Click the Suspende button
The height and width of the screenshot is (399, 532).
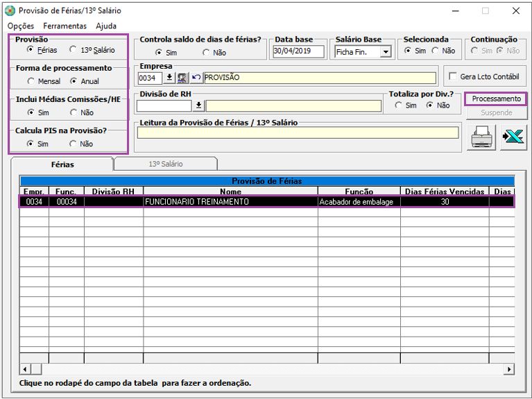tap(497, 112)
